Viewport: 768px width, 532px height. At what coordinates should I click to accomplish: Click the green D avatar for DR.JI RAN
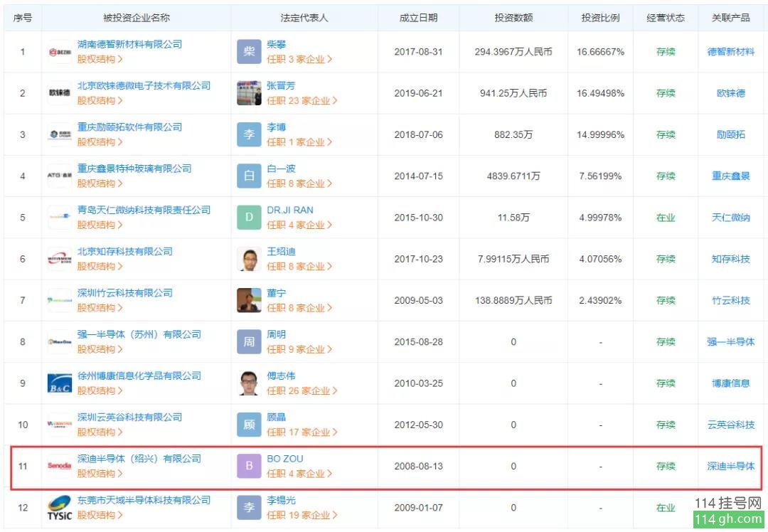[x=250, y=218]
